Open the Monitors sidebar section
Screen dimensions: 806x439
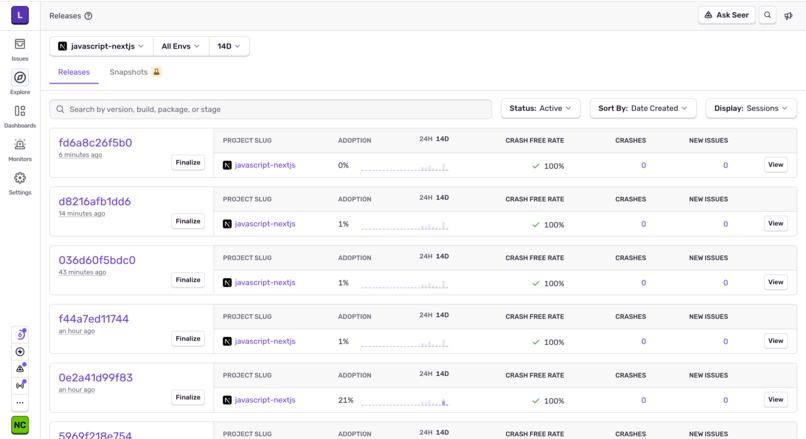pyautogui.click(x=20, y=150)
